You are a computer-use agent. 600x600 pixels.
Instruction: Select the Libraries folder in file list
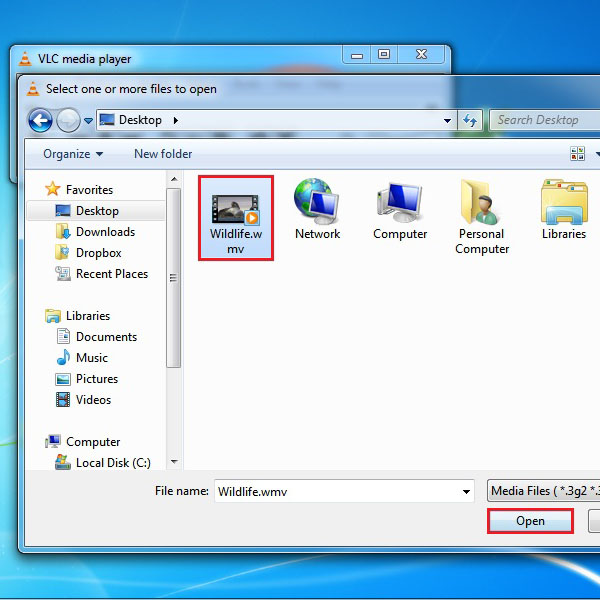click(x=564, y=209)
